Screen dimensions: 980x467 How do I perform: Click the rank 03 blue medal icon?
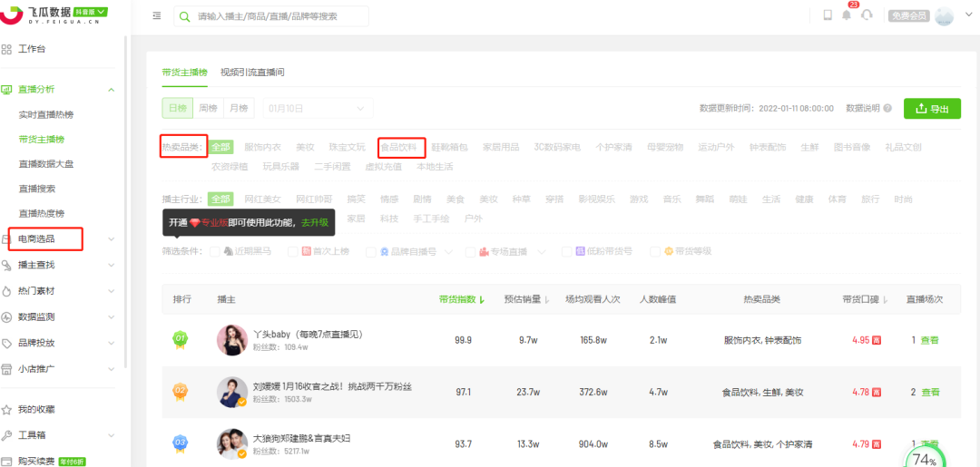click(x=180, y=443)
